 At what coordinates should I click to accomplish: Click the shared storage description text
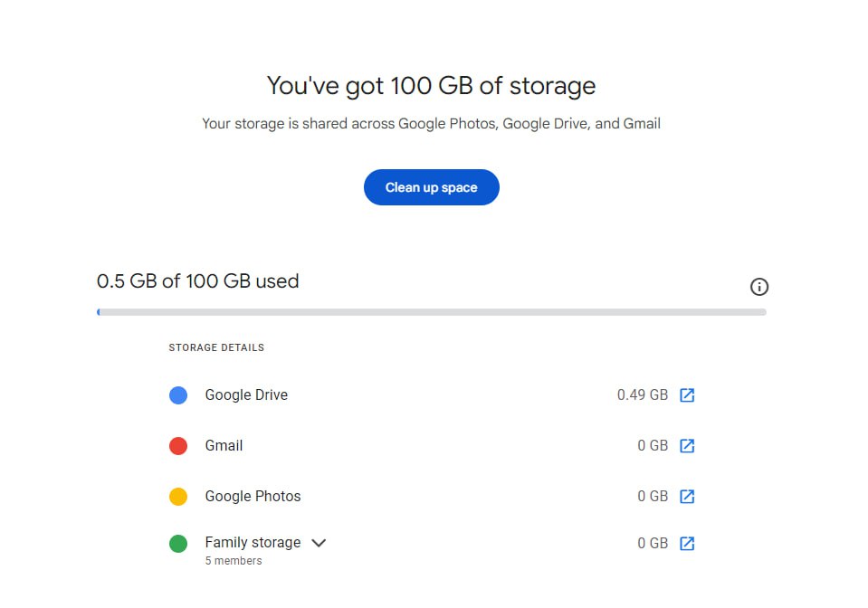click(x=431, y=123)
